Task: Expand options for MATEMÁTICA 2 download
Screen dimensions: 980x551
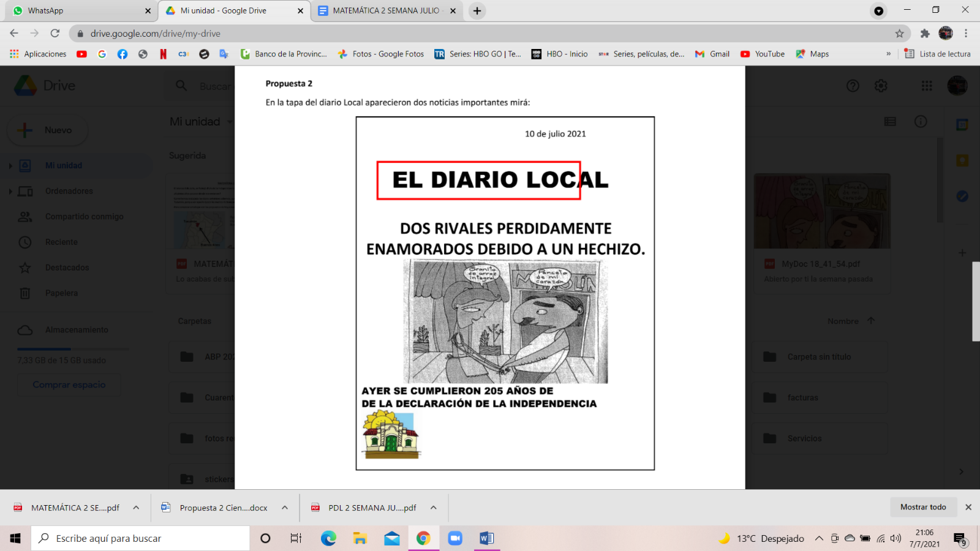Action: [x=136, y=508]
